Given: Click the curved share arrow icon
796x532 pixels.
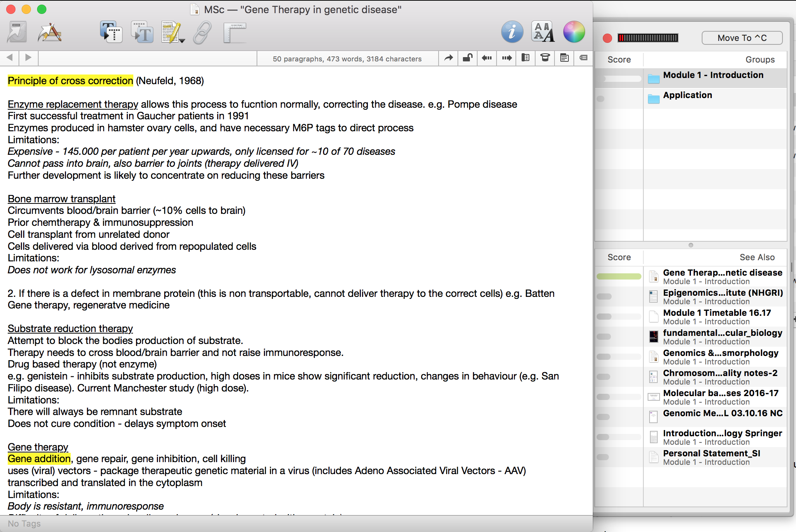Looking at the screenshot, I should (x=448, y=58).
